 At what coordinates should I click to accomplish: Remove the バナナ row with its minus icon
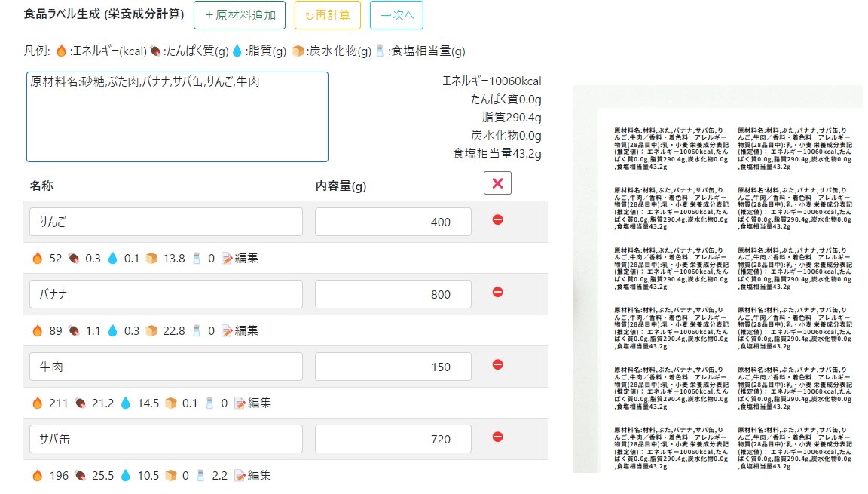pyautogui.click(x=497, y=293)
